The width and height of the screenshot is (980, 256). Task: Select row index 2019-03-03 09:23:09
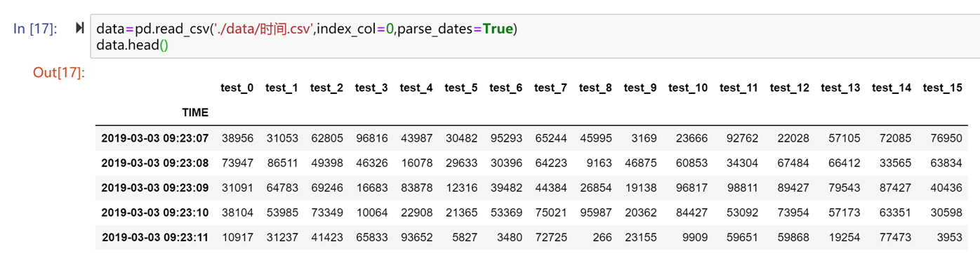click(155, 188)
